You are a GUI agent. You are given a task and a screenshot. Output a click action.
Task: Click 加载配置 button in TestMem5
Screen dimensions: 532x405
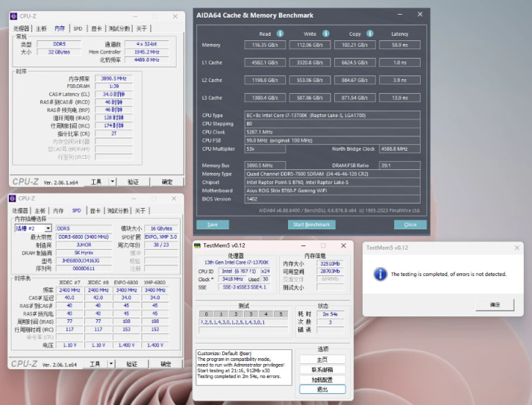(x=322, y=379)
